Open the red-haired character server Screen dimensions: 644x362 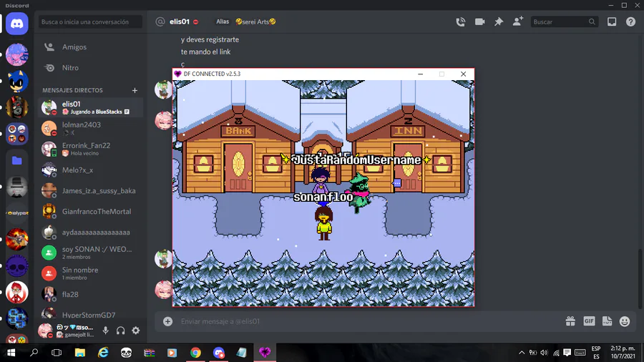click(17, 292)
